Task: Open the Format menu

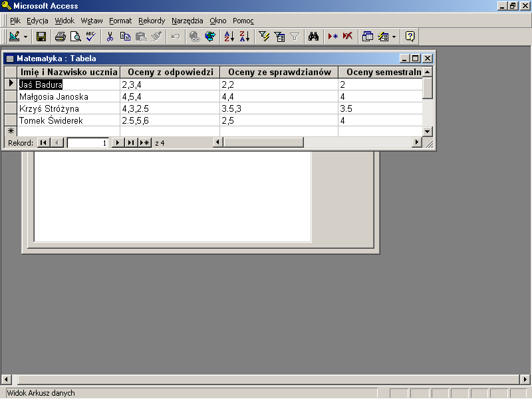Action: coord(120,21)
